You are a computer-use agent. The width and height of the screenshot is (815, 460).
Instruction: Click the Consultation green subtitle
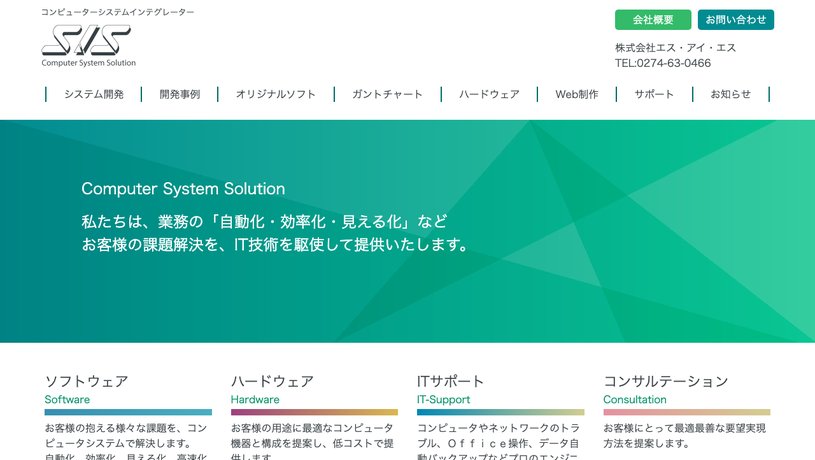coord(635,399)
